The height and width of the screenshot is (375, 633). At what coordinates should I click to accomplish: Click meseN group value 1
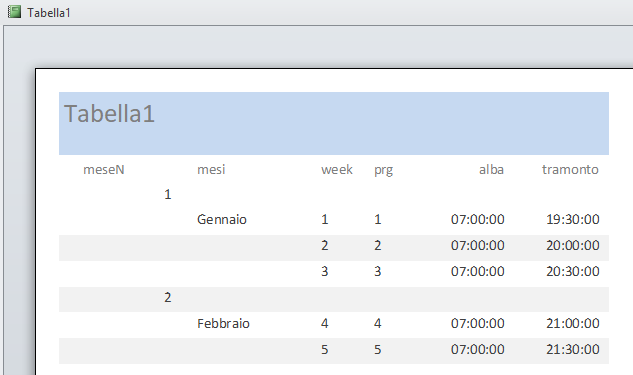coord(168,195)
